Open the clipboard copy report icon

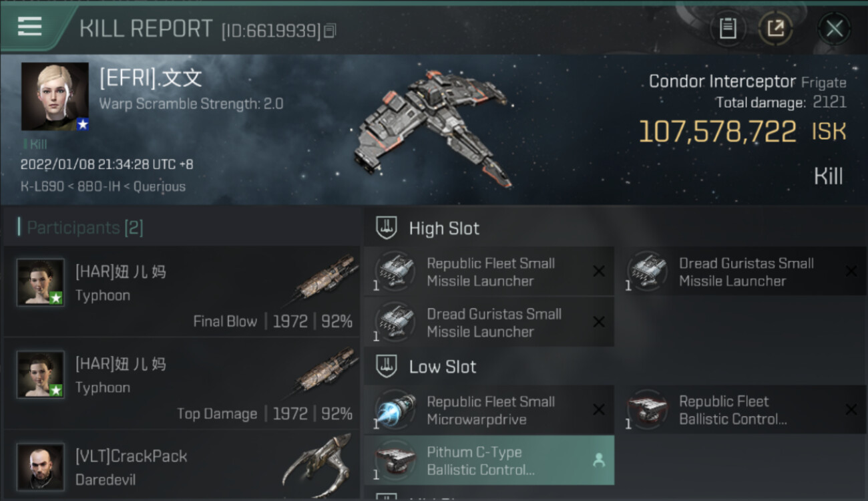pyautogui.click(x=728, y=29)
